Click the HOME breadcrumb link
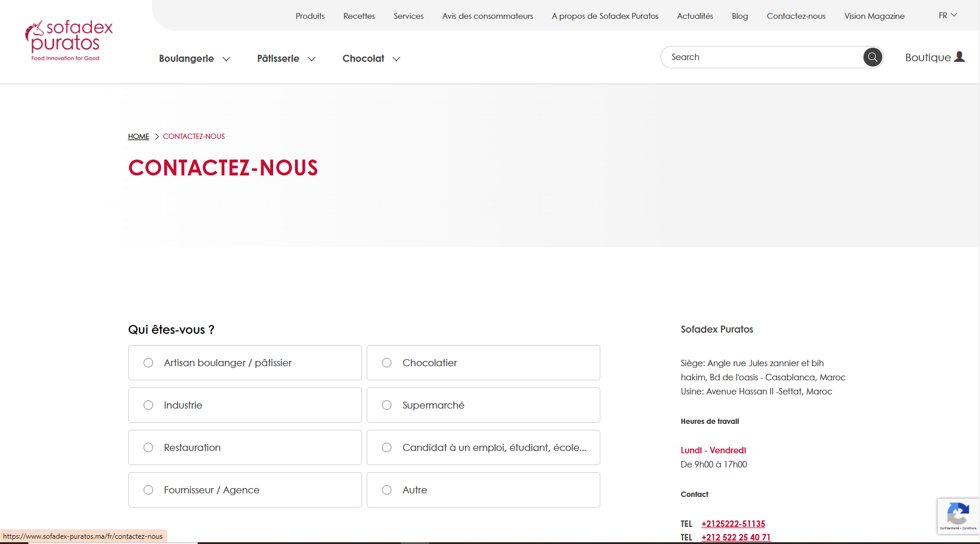 (x=138, y=137)
